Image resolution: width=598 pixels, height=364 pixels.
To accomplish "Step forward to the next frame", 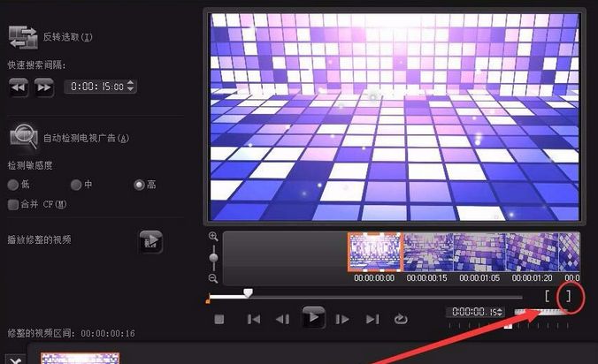I will click(x=342, y=319).
